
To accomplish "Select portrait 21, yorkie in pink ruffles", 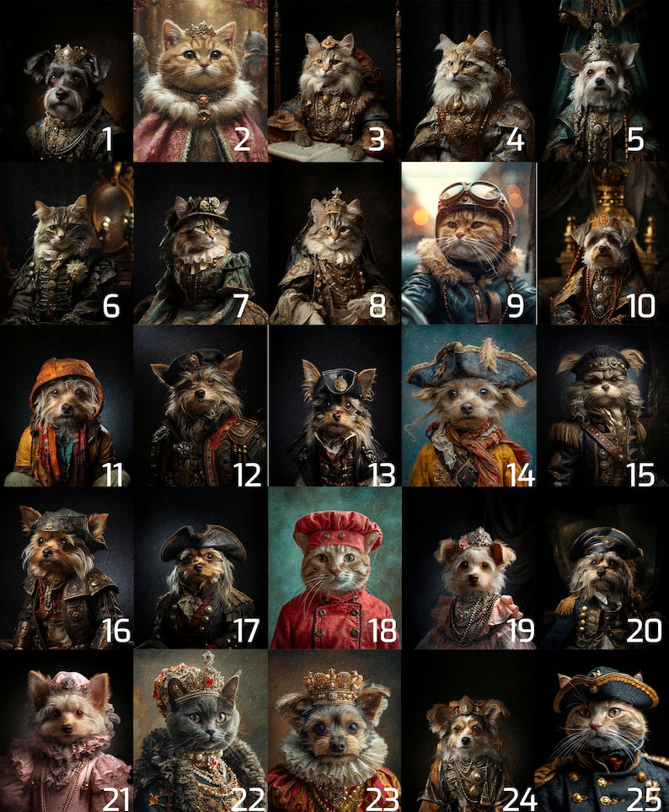I will click(67, 731).
